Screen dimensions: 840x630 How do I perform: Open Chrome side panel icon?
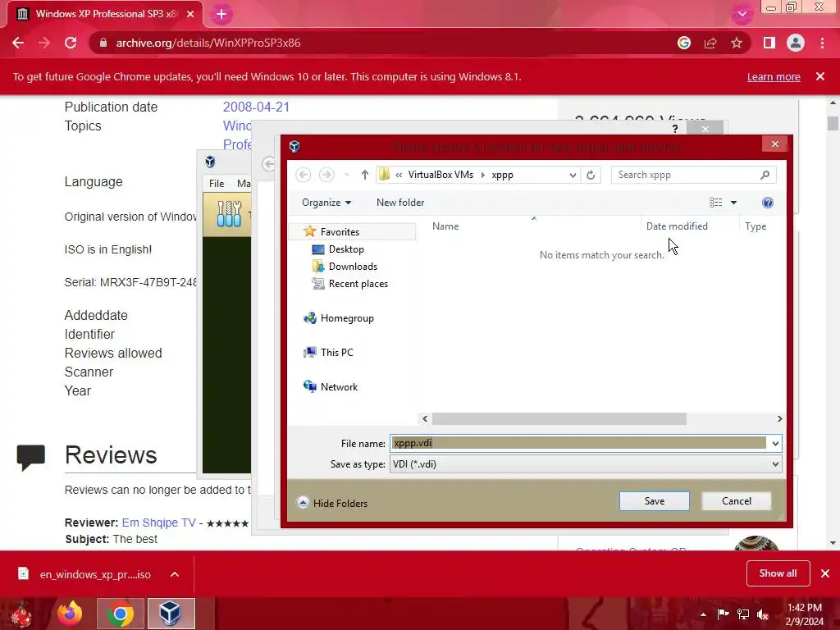pos(769,43)
